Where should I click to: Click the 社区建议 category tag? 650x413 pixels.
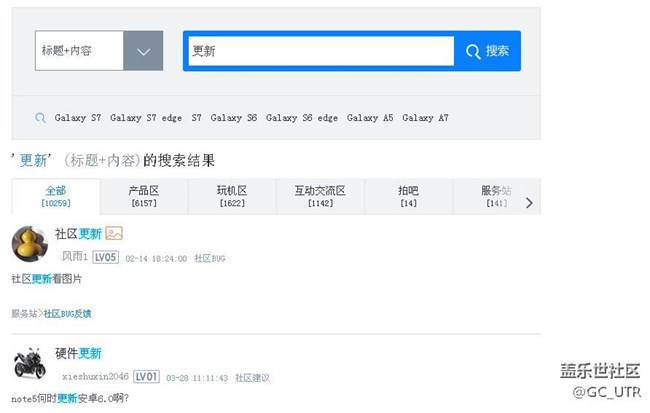[x=253, y=378]
